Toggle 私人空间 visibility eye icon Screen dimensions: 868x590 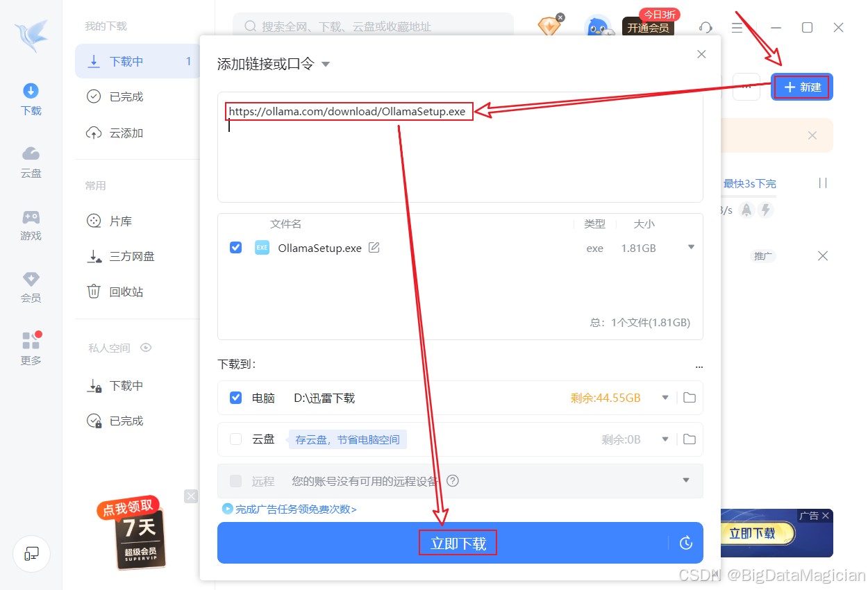pos(146,348)
